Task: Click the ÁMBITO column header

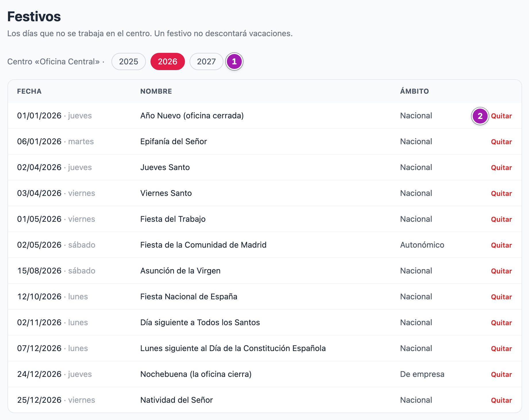Action: [x=414, y=91]
